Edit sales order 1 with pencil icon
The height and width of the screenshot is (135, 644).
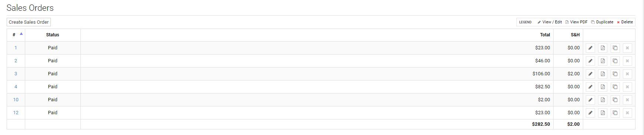pyautogui.click(x=590, y=48)
